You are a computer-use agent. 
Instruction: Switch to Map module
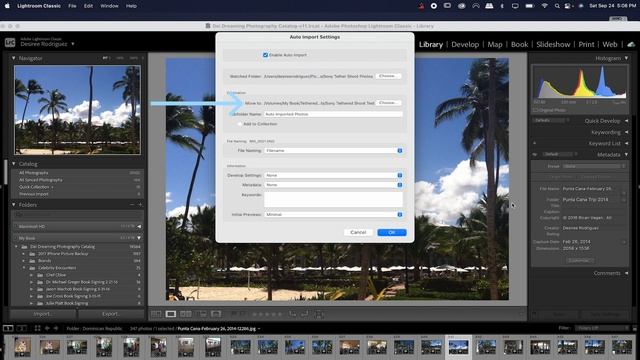click(x=495, y=44)
